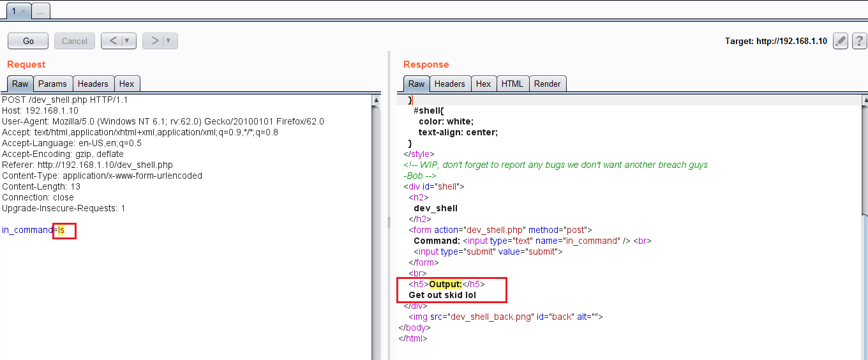Show the Response Hex tab

pyautogui.click(x=483, y=84)
